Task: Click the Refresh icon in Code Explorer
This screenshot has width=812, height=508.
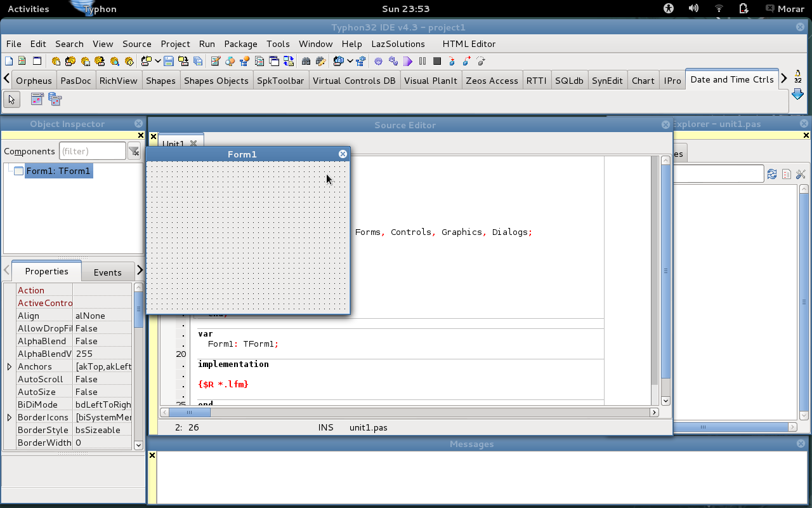Action: 772,174
